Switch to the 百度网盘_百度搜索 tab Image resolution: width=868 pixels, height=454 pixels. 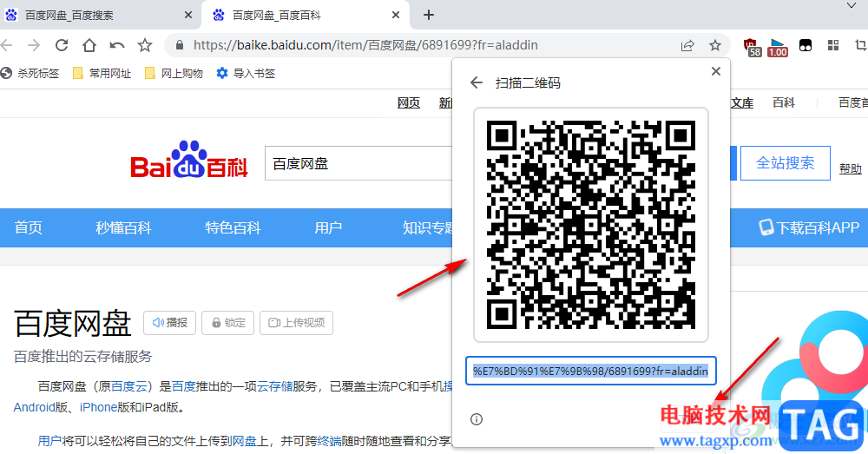tap(100, 15)
